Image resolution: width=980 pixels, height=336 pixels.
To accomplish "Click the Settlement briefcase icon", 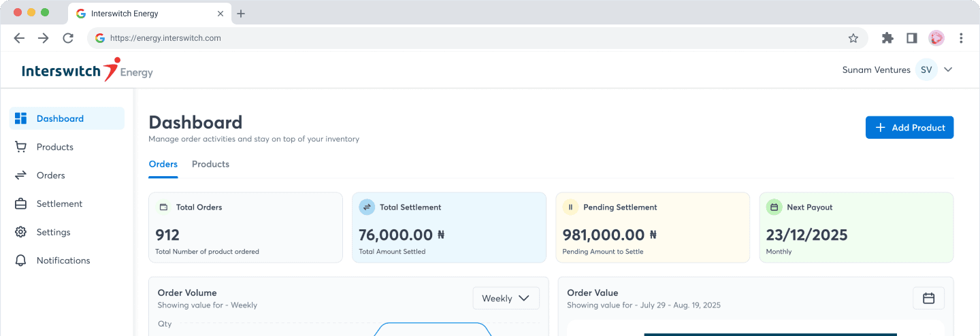I will (20, 204).
